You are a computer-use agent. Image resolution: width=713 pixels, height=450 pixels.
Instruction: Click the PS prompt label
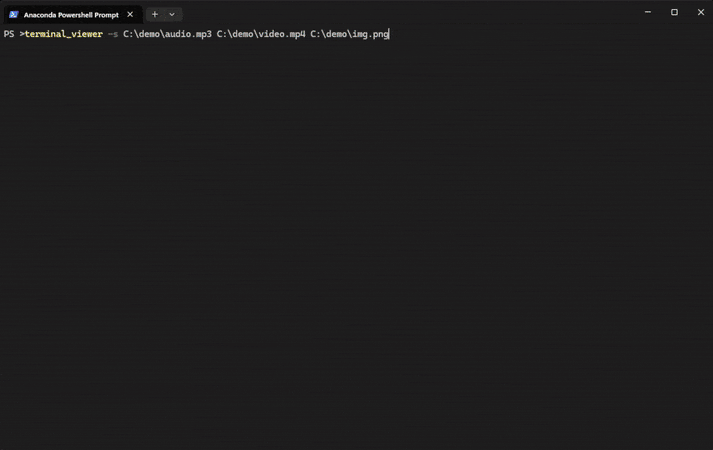(9, 34)
